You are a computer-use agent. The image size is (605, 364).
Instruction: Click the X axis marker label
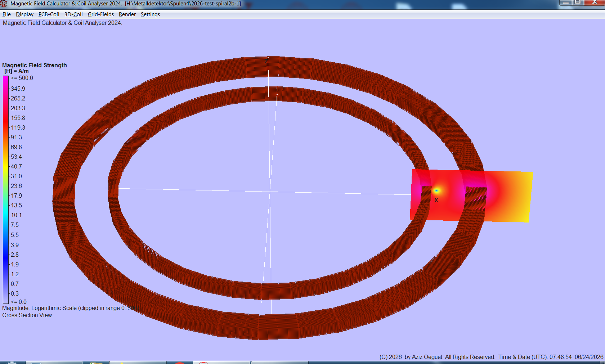tap(436, 200)
